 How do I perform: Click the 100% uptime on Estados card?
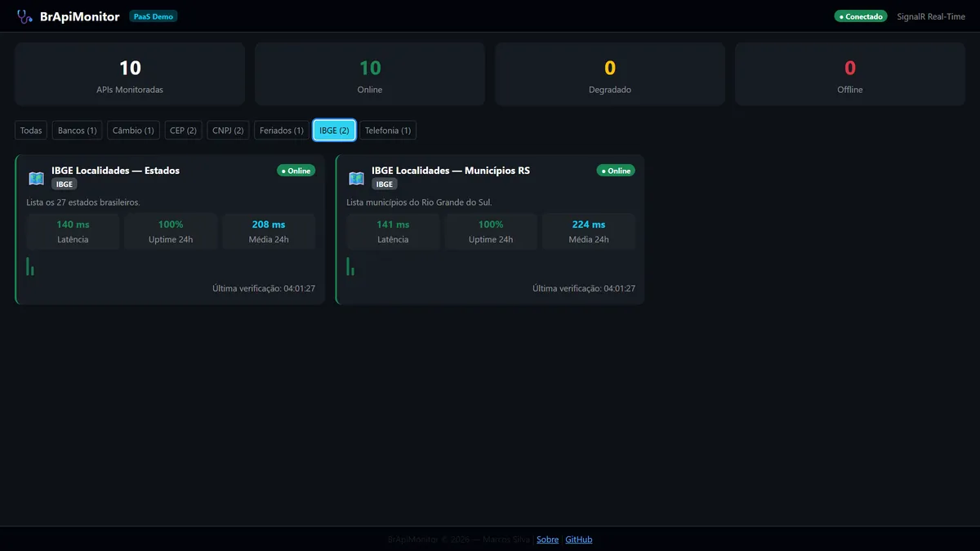(x=171, y=224)
